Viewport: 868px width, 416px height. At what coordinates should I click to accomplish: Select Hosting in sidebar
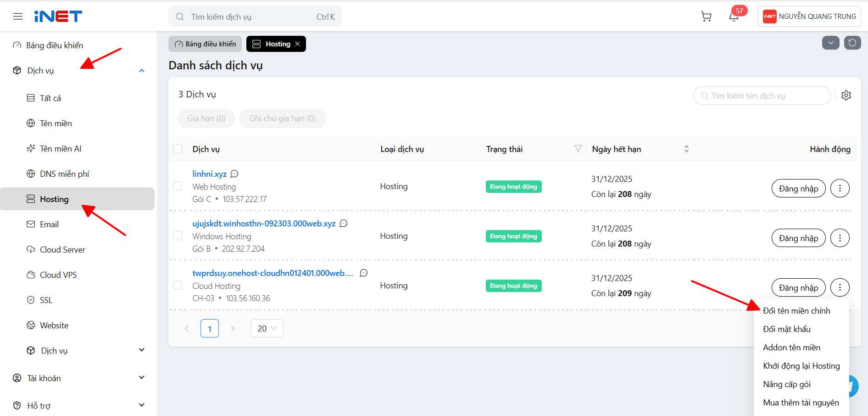(x=77, y=199)
